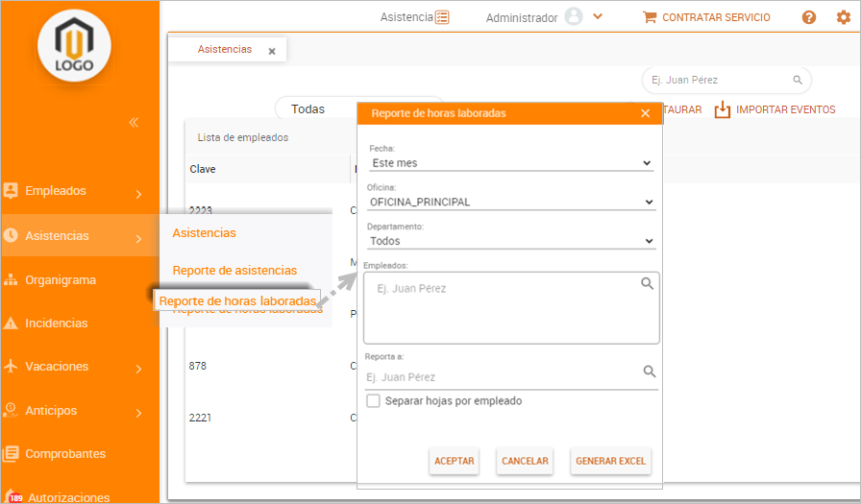
Task: Expand the Administrador account menu arrow
Action: [598, 17]
